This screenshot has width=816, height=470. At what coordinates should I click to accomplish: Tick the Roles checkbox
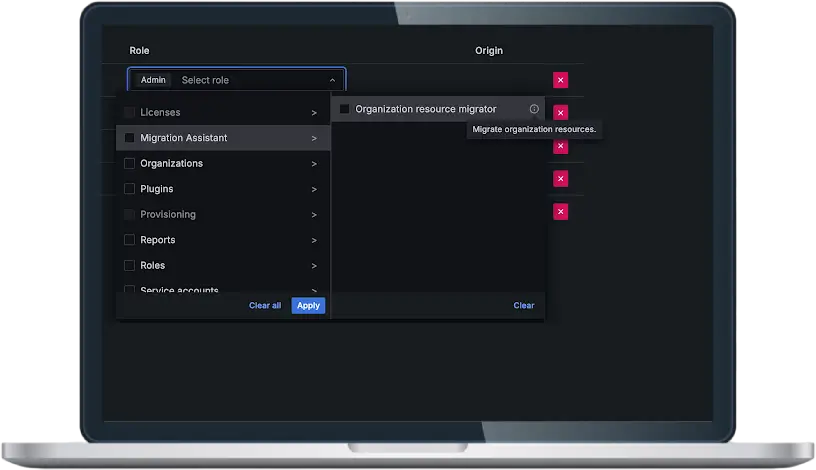point(130,265)
